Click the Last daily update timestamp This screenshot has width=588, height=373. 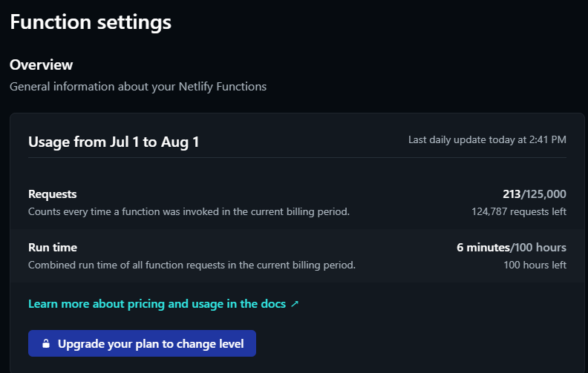click(487, 139)
